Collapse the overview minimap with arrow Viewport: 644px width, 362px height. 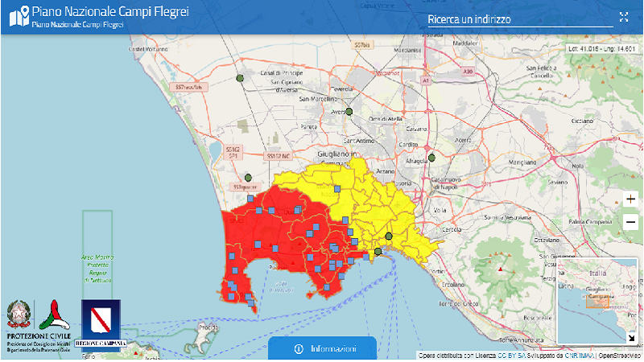coord(630,338)
